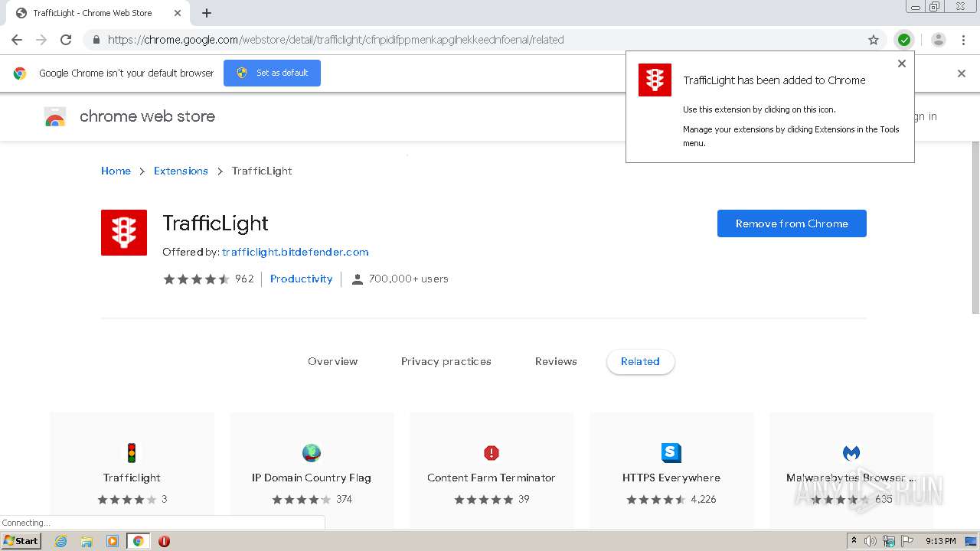Open the media player taskbar icon
The height and width of the screenshot is (551, 980).
[113, 541]
